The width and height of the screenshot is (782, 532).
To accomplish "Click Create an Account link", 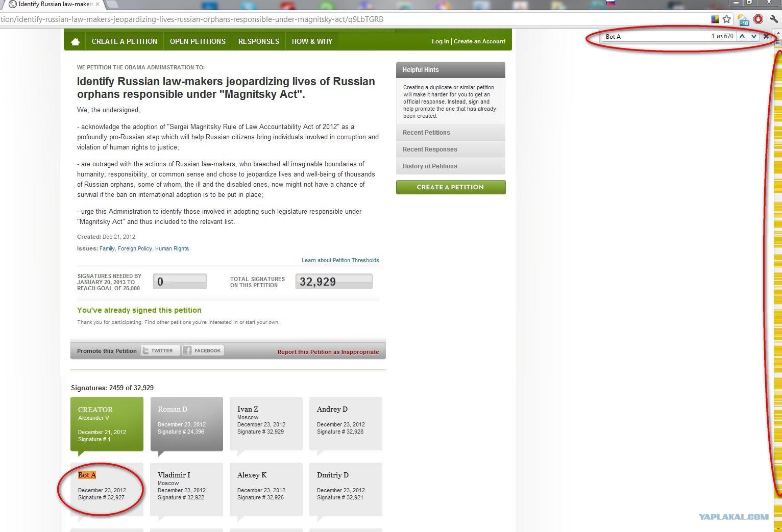I will (479, 41).
